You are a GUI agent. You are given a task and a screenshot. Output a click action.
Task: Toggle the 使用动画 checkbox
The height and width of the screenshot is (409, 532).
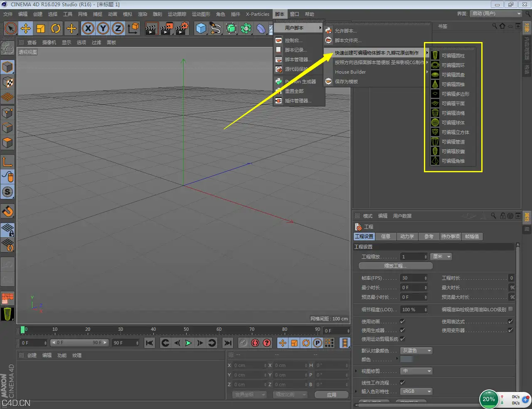point(402,322)
